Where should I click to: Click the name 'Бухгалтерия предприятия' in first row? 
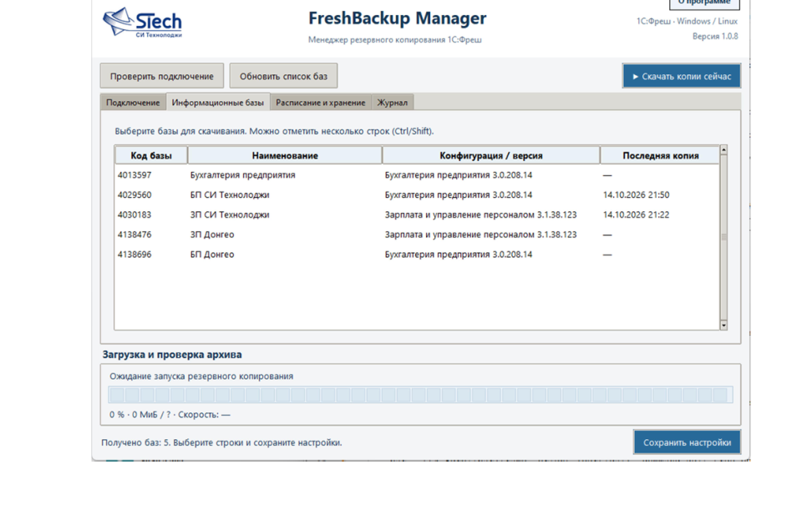242,175
